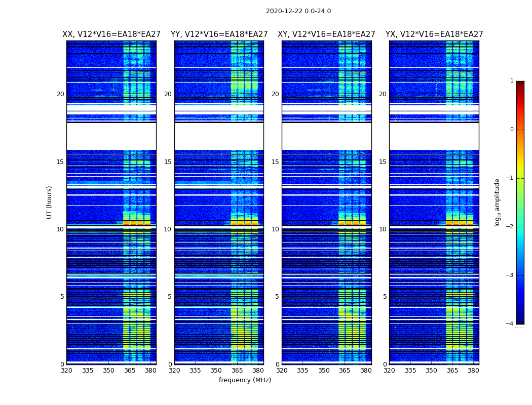Click the 20 hour tick of YY panel
Viewport: 532px width, 405px height.
[168, 94]
